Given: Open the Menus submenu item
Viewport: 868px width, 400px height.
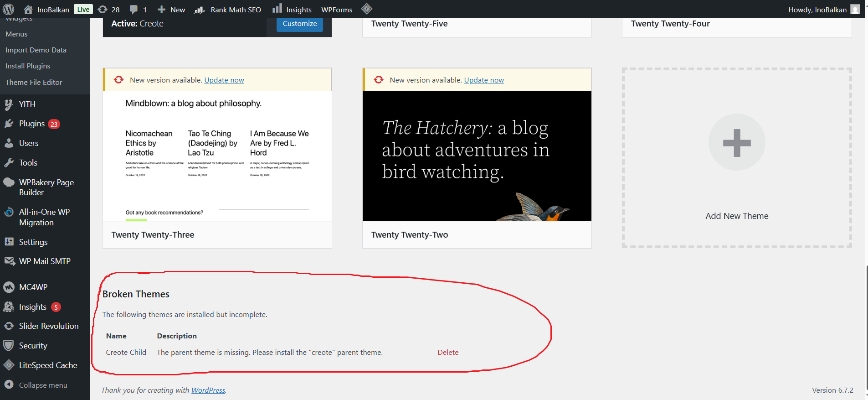Looking at the screenshot, I should (16, 34).
